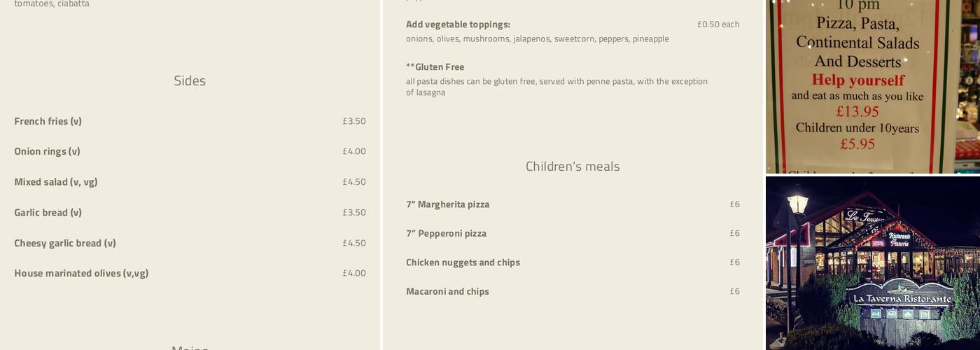Click the Mixed salad (v, vg) item
This screenshot has width=980, height=350.
(56, 182)
